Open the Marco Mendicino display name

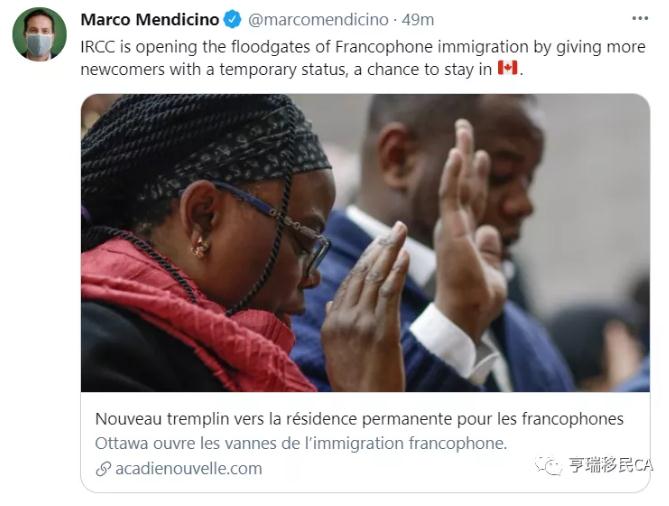[150, 20]
